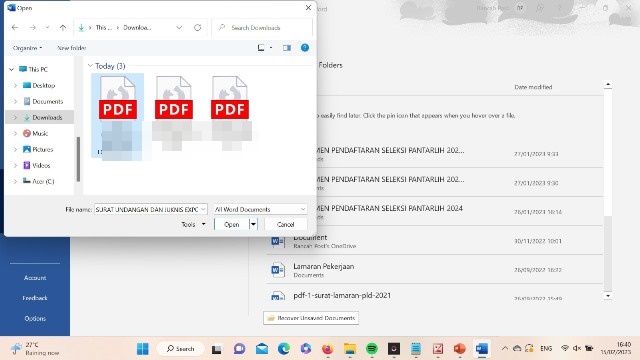Click the File name input box
Screen dimensions: 640x360
(x=151, y=209)
